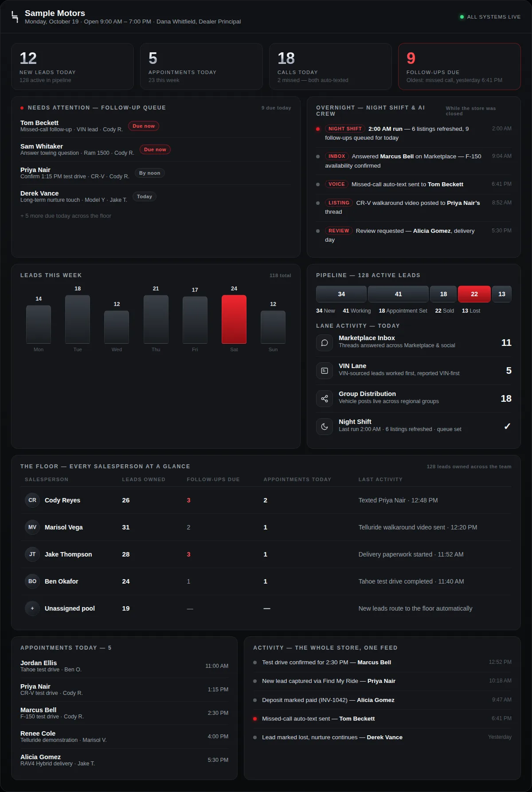Click the Today badge for Derek Vance
Viewport: 532px width, 792px height.
[145, 196]
